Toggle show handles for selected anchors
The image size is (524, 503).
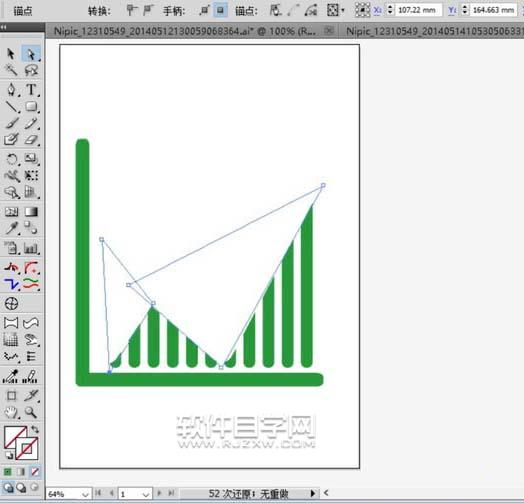(204, 10)
